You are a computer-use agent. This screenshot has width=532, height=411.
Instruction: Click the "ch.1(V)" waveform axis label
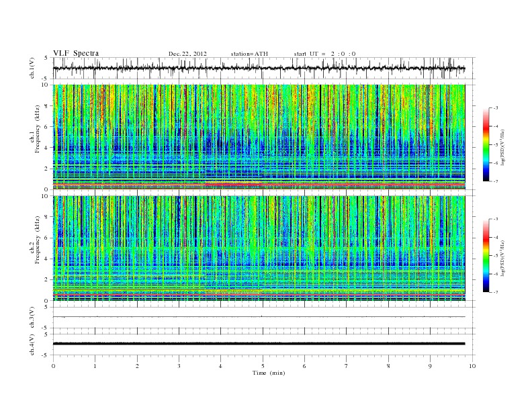pos(32,67)
